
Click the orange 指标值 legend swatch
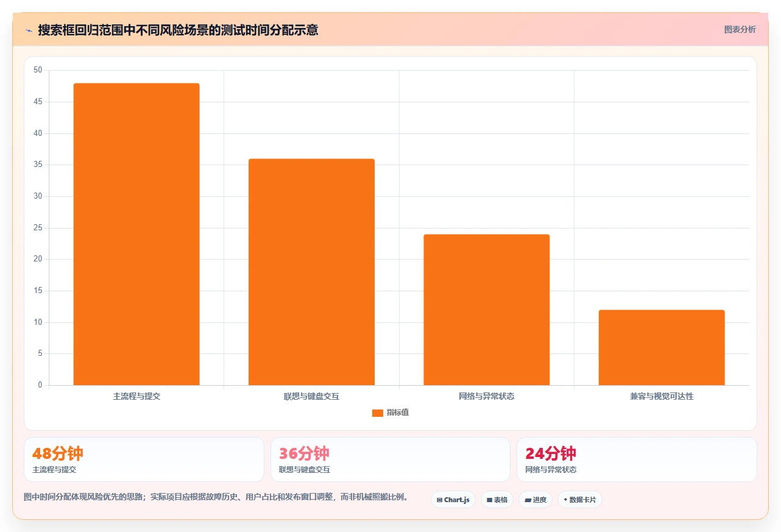(378, 413)
